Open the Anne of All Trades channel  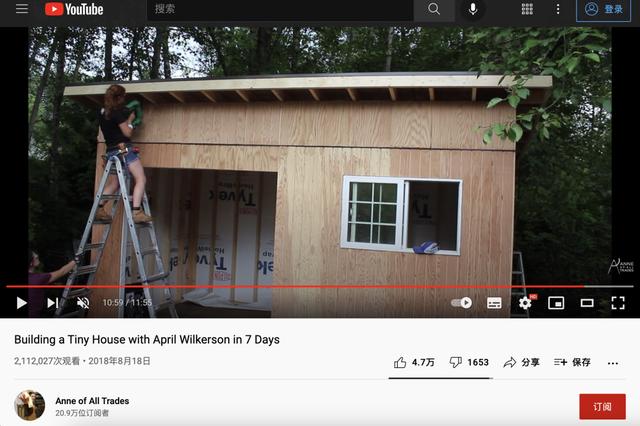pyautogui.click(x=92, y=401)
